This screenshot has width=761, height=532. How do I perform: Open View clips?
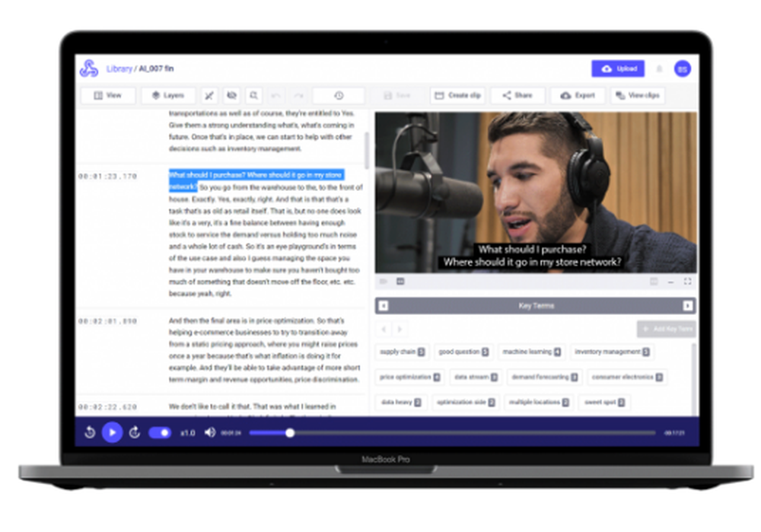(638, 95)
